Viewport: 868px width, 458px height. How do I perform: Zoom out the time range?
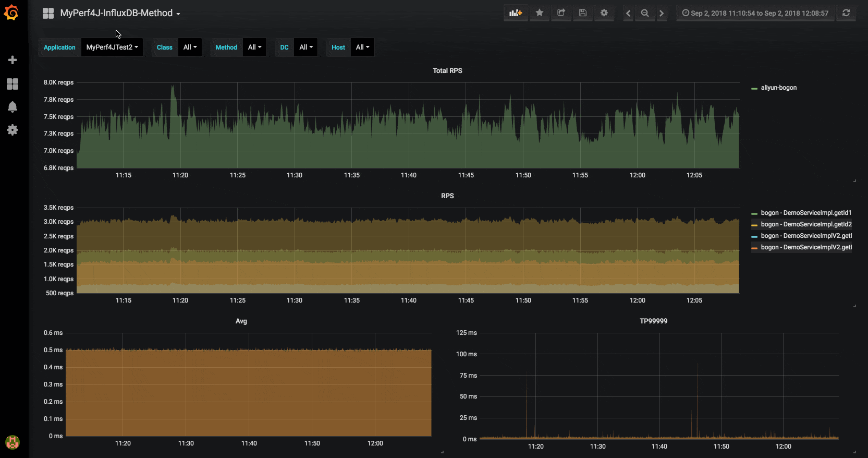click(x=645, y=13)
